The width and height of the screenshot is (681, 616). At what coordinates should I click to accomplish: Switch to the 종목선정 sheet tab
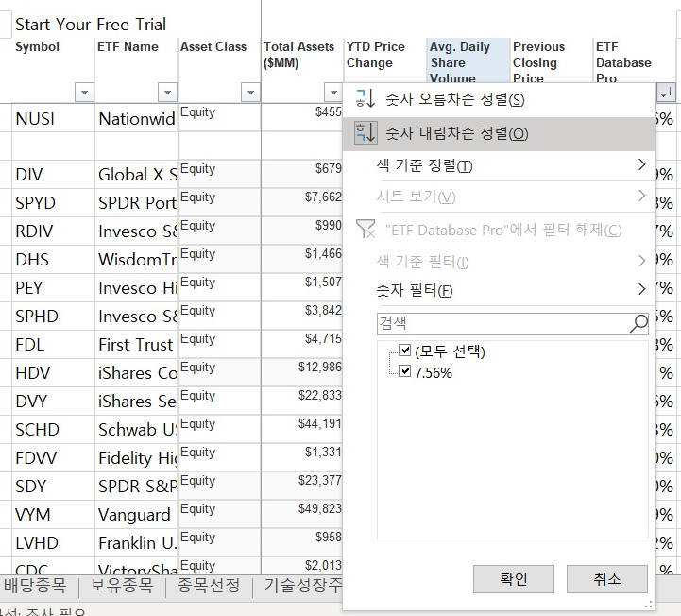(209, 586)
